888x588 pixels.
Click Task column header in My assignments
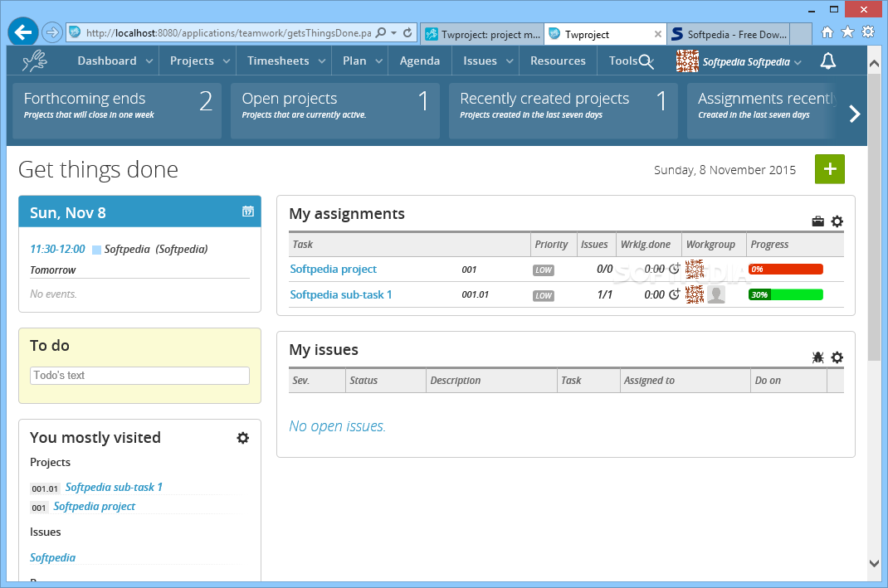coord(409,245)
